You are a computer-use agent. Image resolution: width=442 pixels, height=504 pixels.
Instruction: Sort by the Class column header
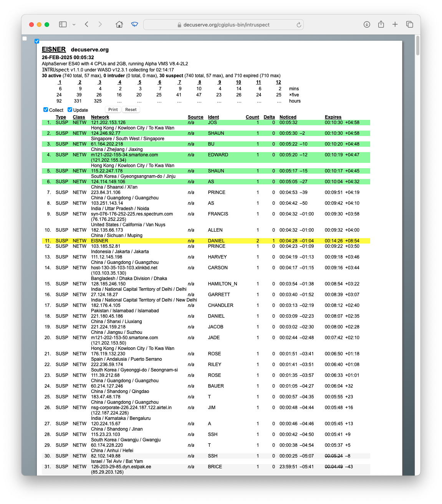point(79,117)
